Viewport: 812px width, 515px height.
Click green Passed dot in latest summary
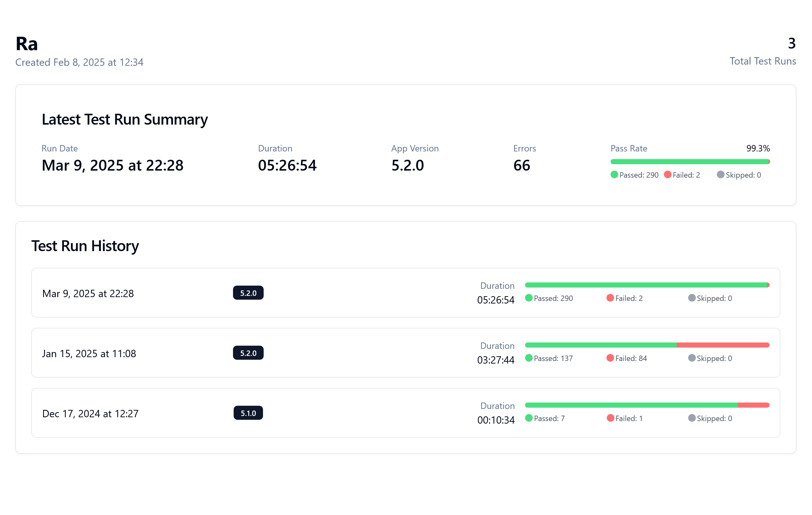coord(614,174)
